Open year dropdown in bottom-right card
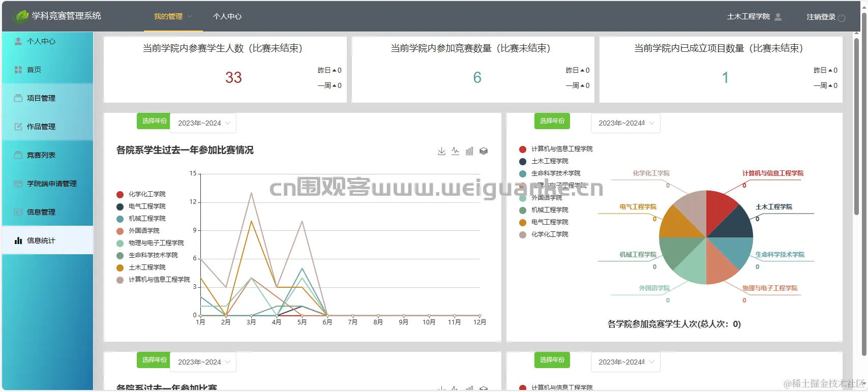Image resolution: width=868 pixels, height=392 pixels. 625,362
